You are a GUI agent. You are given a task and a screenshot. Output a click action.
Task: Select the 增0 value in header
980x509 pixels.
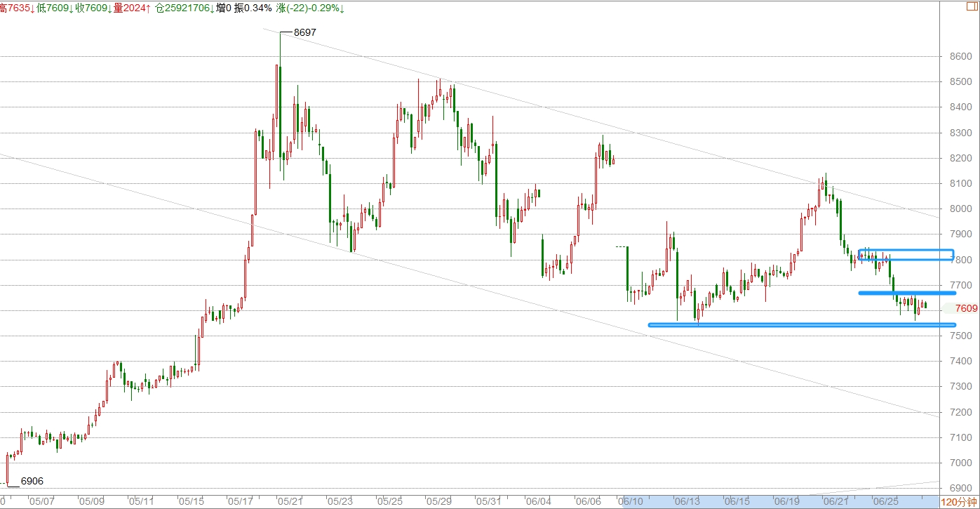[x=224, y=8]
